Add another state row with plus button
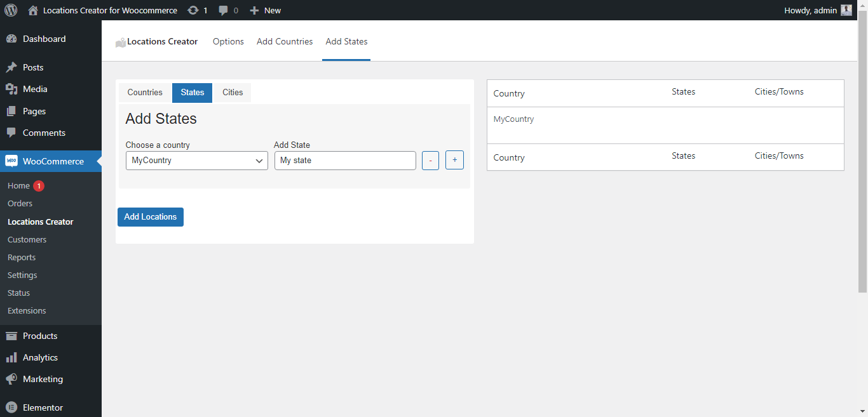The image size is (868, 417). [454, 160]
